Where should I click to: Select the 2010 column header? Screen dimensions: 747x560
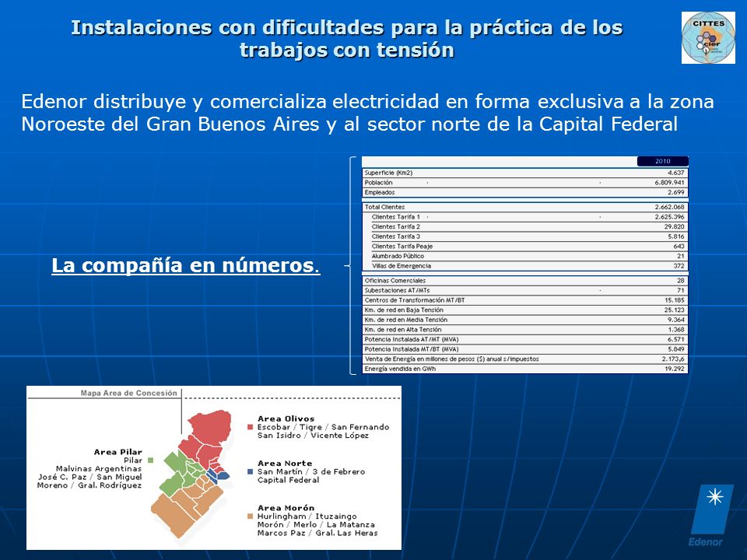click(x=663, y=162)
